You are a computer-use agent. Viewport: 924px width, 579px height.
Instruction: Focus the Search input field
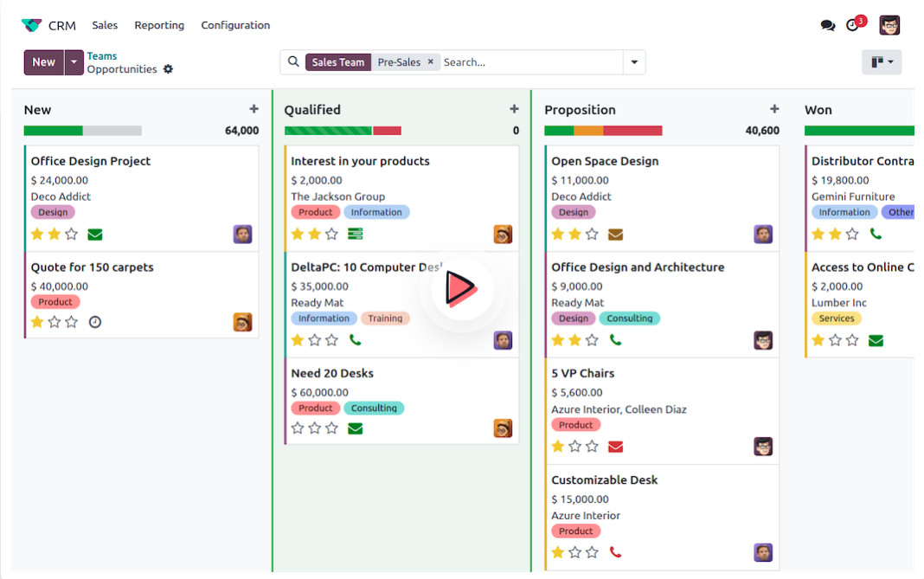point(530,62)
